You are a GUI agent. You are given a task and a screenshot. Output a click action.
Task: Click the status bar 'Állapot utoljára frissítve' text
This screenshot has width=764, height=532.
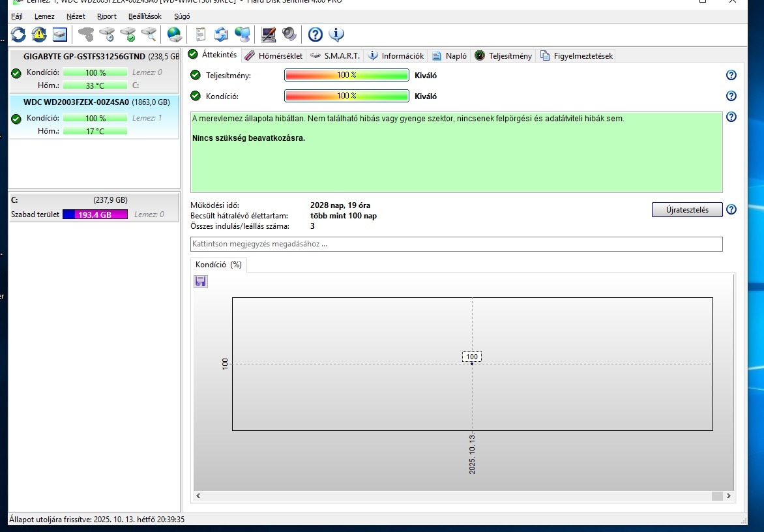(x=97, y=520)
